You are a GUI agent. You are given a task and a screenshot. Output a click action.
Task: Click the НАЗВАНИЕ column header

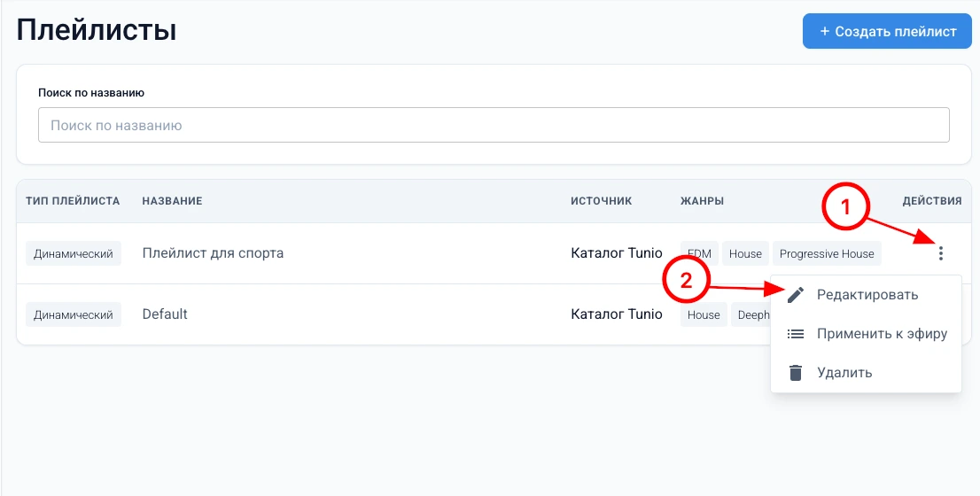click(172, 201)
